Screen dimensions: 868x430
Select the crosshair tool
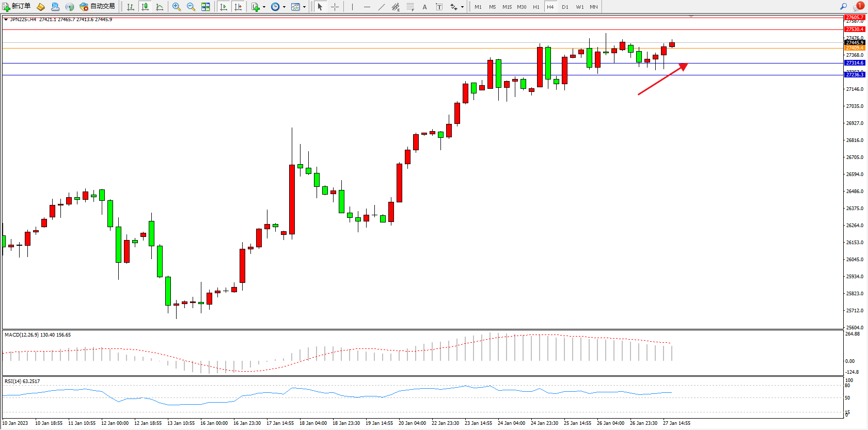(335, 7)
